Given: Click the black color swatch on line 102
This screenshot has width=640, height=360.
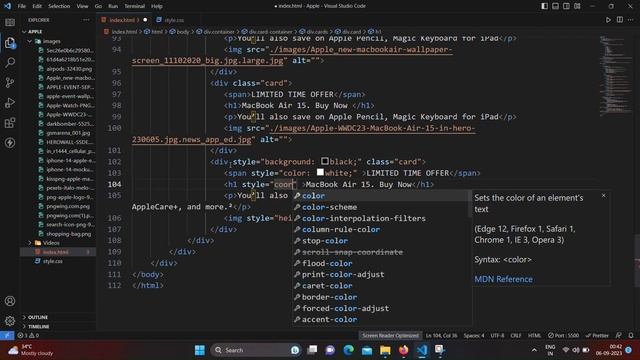Looking at the screenshot, I should (x=324, y=161).
